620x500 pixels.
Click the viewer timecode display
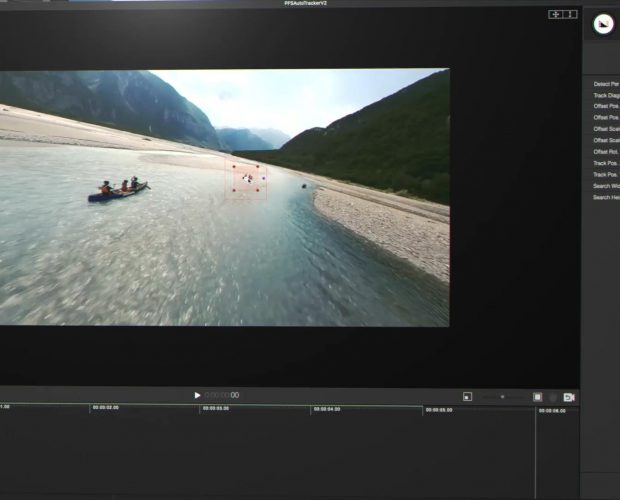[222, 395]
